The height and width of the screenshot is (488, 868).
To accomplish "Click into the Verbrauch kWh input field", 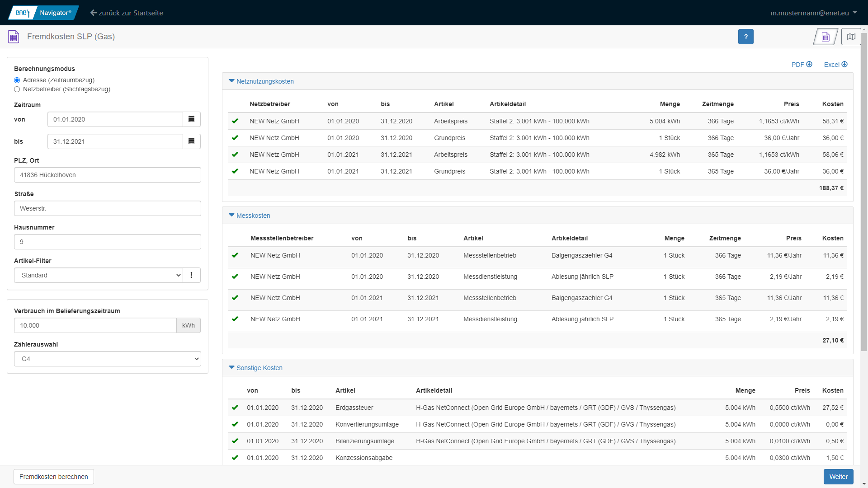I will pos(95,325).
